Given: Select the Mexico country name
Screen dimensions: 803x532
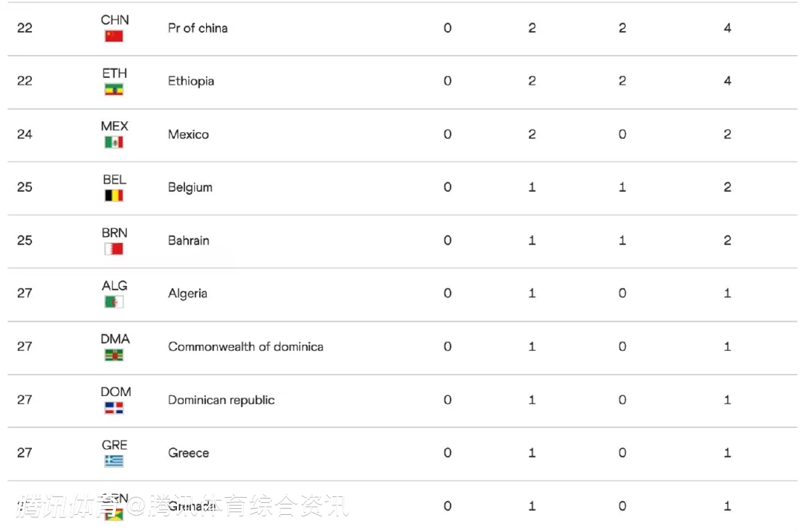Looking at the screenshot, I should 188,134.
